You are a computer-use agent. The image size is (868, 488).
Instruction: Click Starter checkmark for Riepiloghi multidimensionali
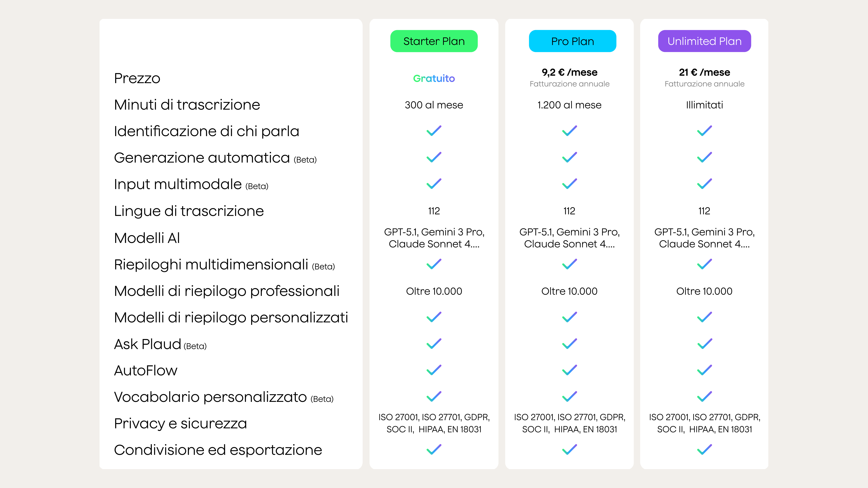[434, 264]
